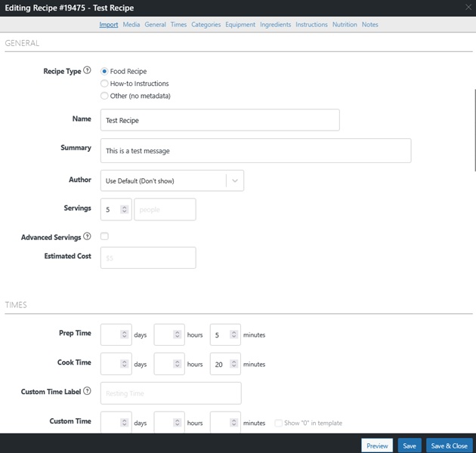Click the Advanced Servings help icon
Viewport: 476px width, 453px height.
tap(88, 237)
